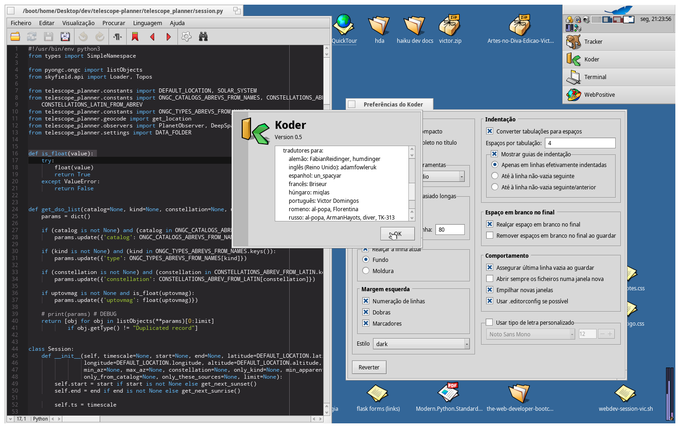This screenshot has width=680, height=428.
Task: Click the open file folder toolbar icon
Action: (14, 36)
